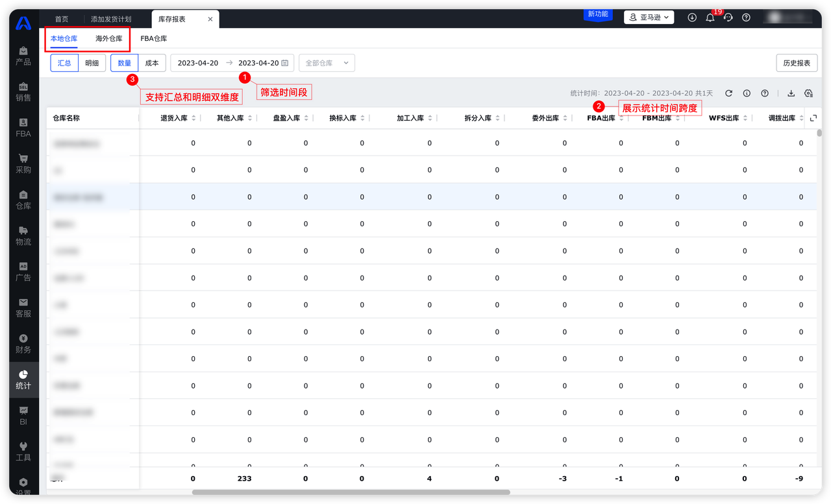Export the report with the download icon

pyautogui.click(x=791, y=93)
